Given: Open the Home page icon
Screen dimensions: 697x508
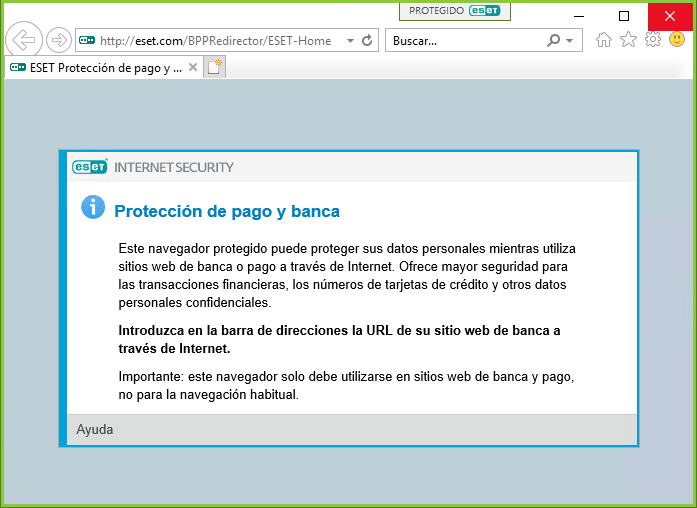Looking at the screenshot, I should pos(604,40).
